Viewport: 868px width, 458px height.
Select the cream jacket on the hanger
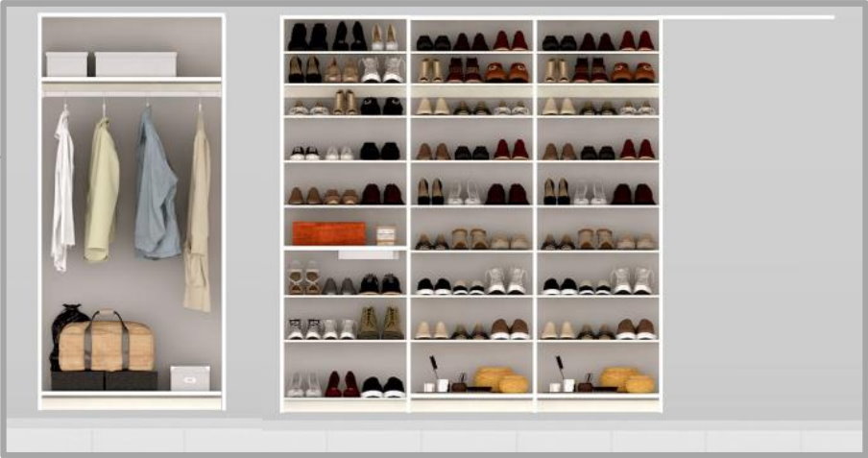101,187
